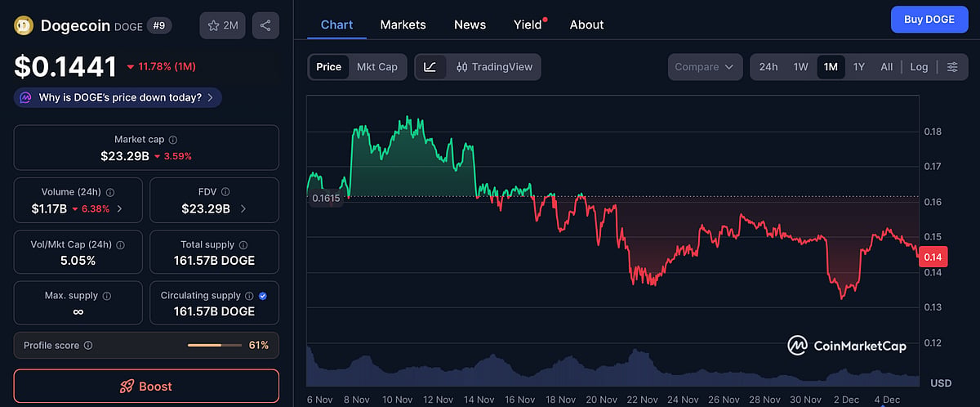Open Circulating supply info icon
The height and width of the screenshot is (407, 980).
[x=250, y=296]
